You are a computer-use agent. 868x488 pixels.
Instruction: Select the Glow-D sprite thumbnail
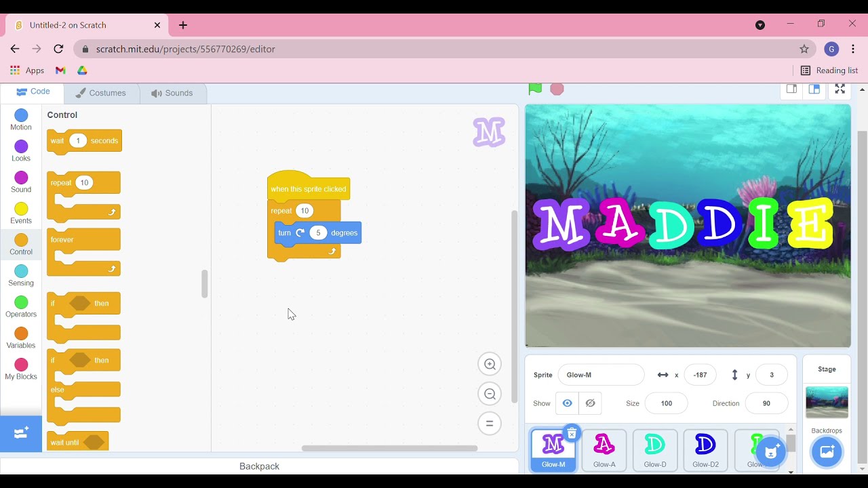click(655, 450)
